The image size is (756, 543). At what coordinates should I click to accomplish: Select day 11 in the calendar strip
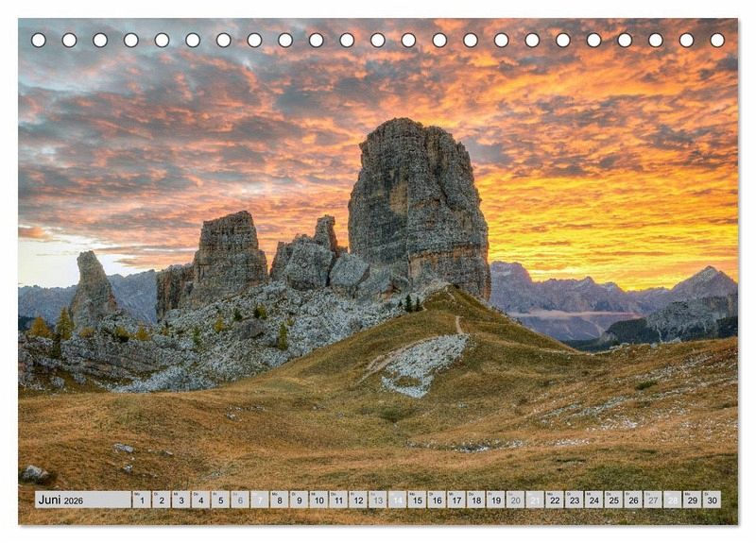coord(338,500)
